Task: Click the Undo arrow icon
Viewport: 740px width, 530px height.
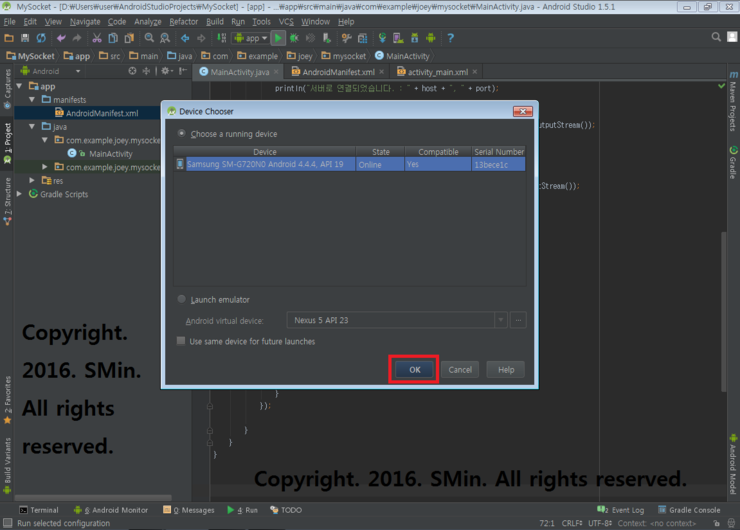Action: point(61,38)
